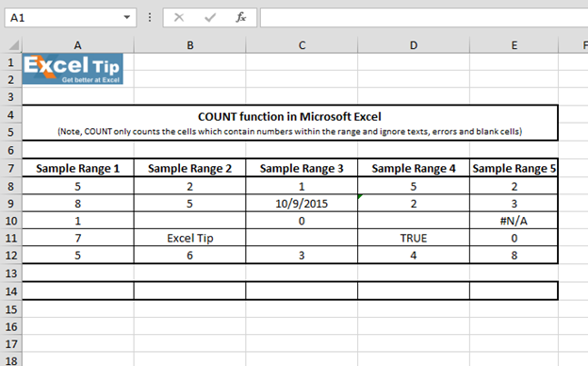The image size is (588, 366).
Task: Click inside the formula bar input
Action: tap(424, 18)
